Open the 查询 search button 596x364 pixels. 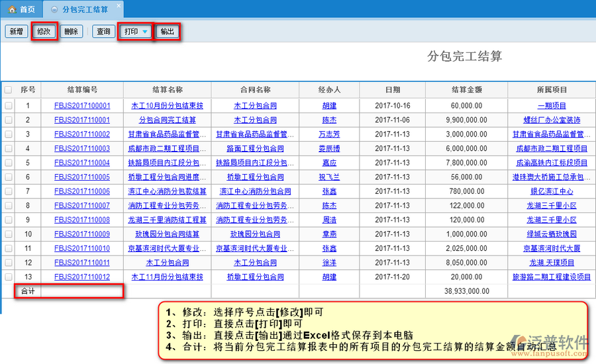(x=103, y=31)
